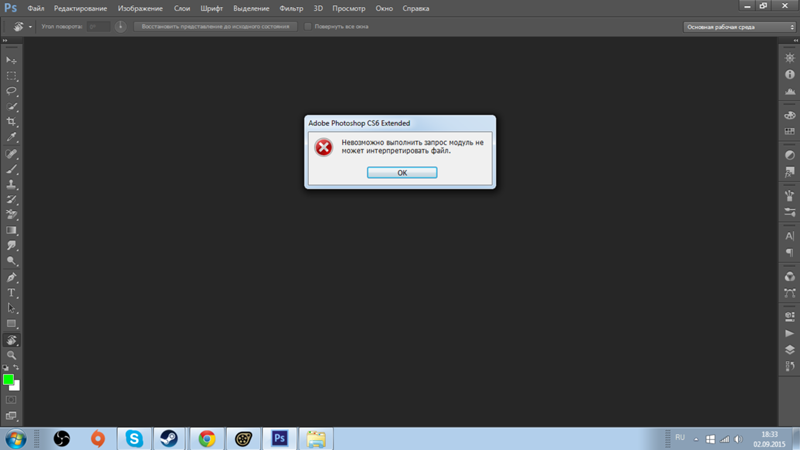Open Google Chrome from the taskbar
Screen dimensions: 800x450
pos(207,439)
